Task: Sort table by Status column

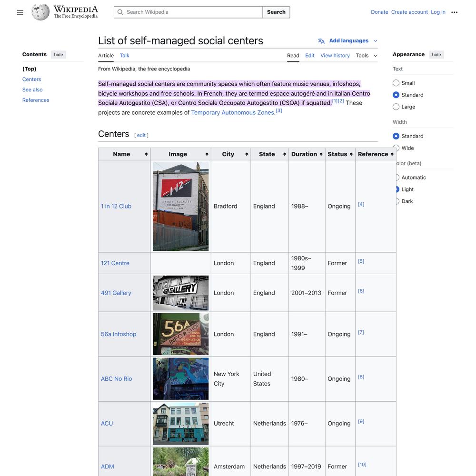Action: click(x=351, y=154)
